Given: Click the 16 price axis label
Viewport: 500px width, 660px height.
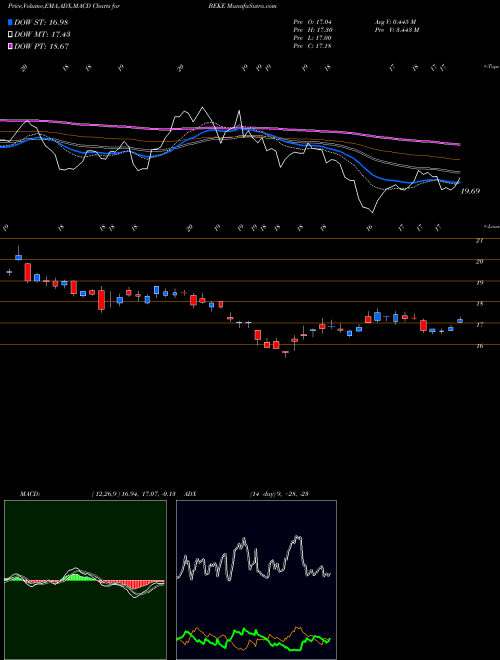Looking at the screenshot, I should click(x=479, y=346).
